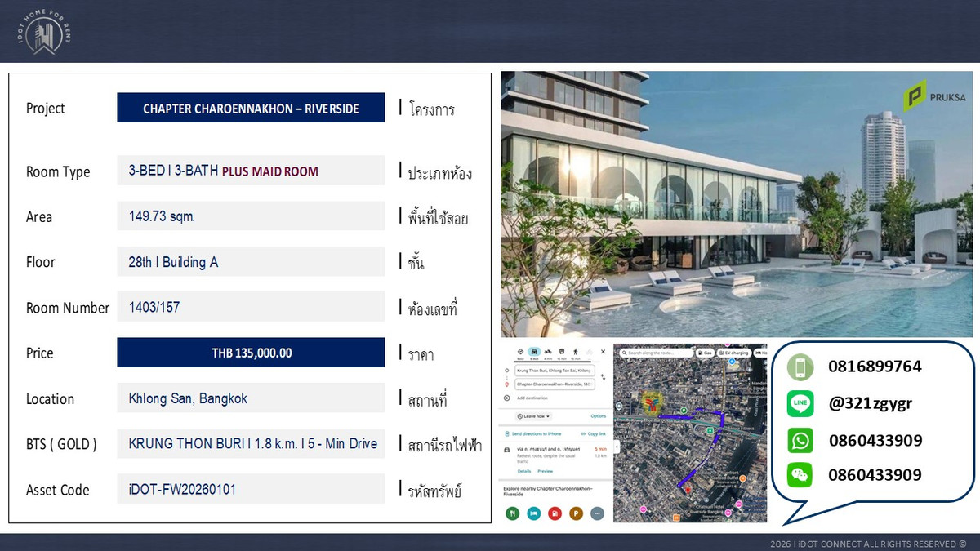Click the Options link
This screenshot has width=980, height=551.
click(x=598, y=416)
